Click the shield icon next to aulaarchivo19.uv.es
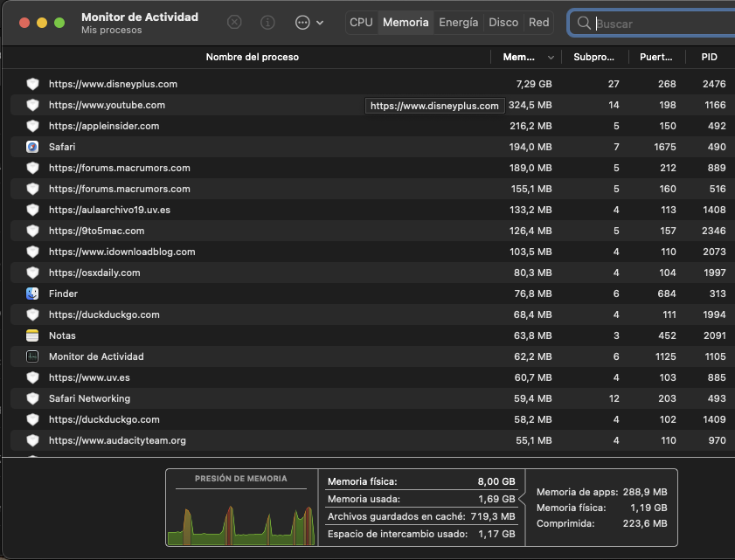The width and height of the screenshot is (735, 560). click(x=32, y=210)
